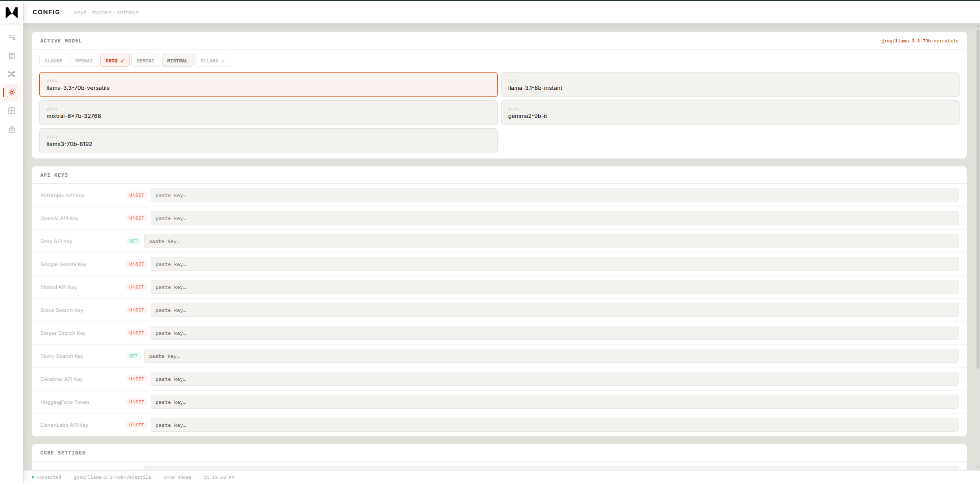This screenshot has height=483, width=980.
Task: Click the CORE SETTINGS section heading
Action: (x=63, y=453)
